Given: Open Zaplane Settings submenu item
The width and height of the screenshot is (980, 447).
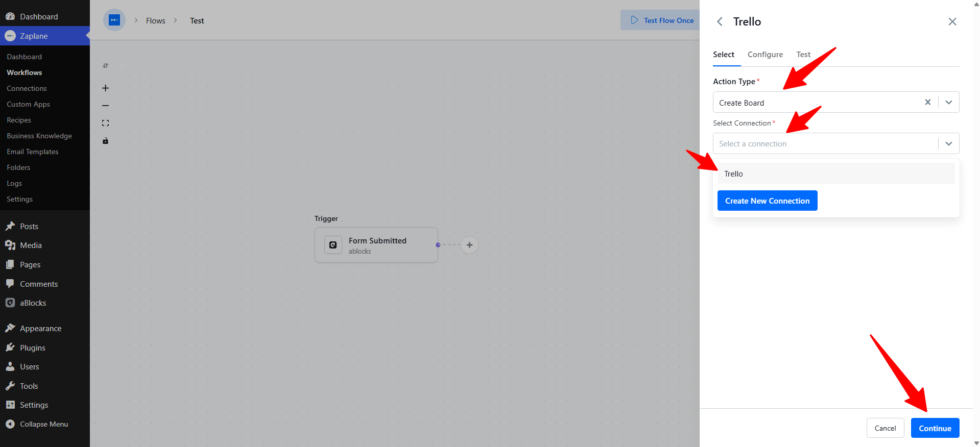Looking at the screenshot, I should tap(19, 199).
